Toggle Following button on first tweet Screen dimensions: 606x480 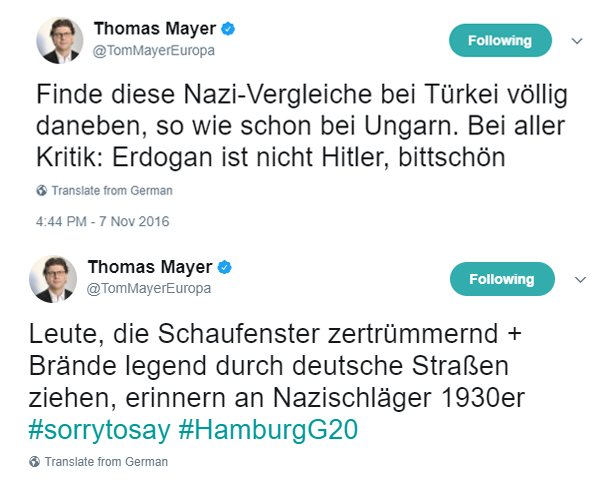coord(501,41)
